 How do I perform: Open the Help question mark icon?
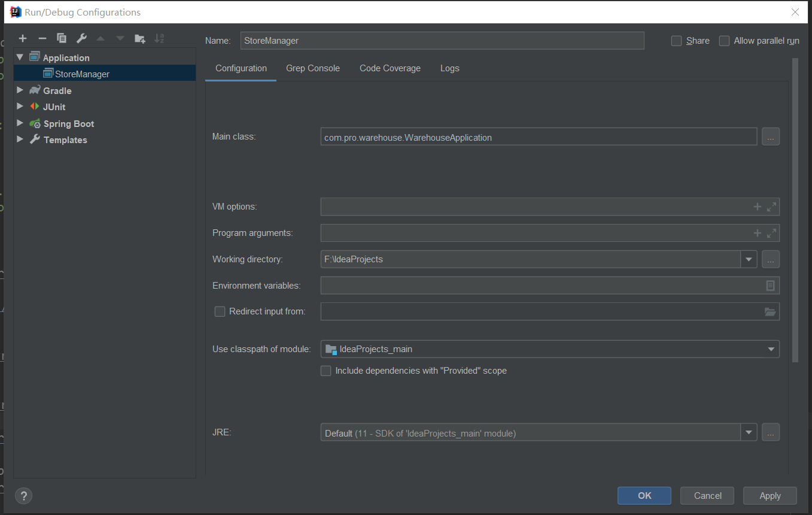(23, 496)
